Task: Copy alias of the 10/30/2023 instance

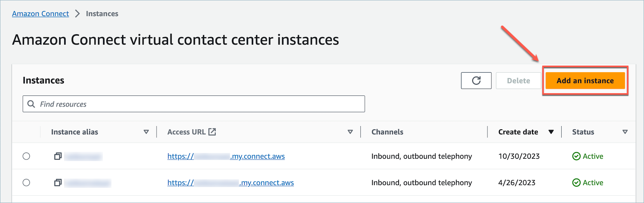Action: coord(58,156)
